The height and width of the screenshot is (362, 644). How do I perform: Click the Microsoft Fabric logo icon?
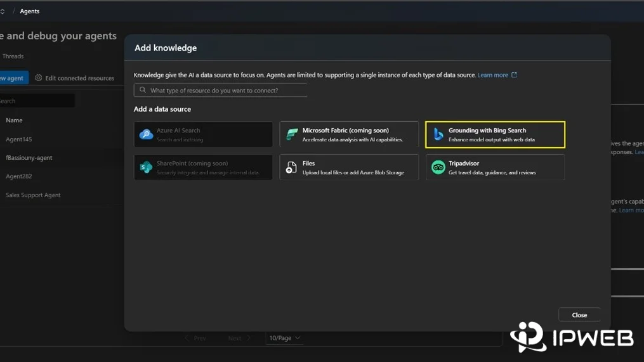pyautogui.click(x=292, y=134)
